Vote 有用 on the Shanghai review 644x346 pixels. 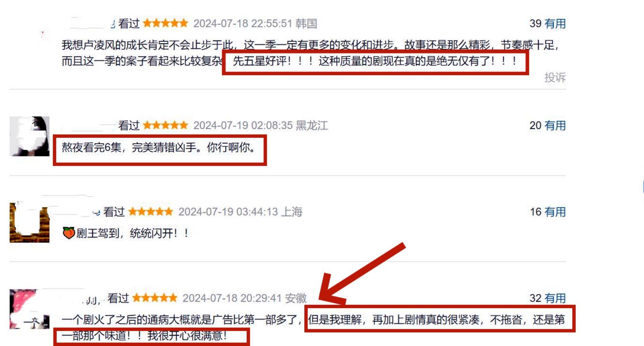[x=555, y=212]
